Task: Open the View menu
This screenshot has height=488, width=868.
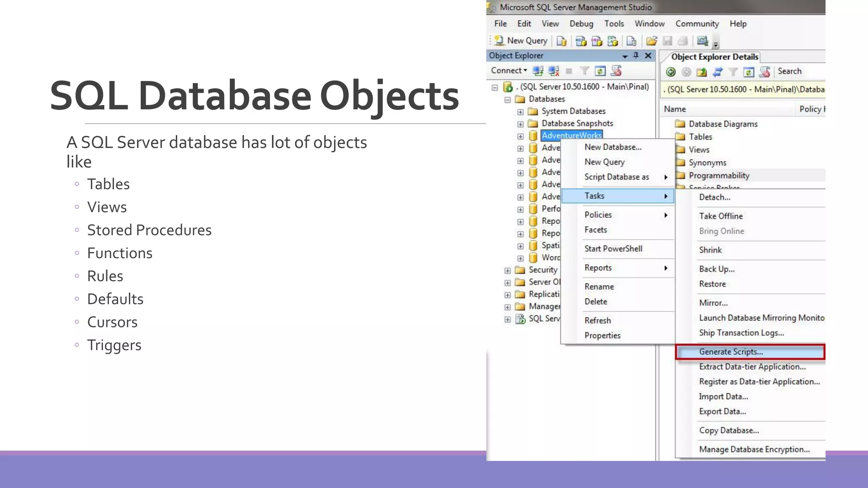Action: point(550,24)
